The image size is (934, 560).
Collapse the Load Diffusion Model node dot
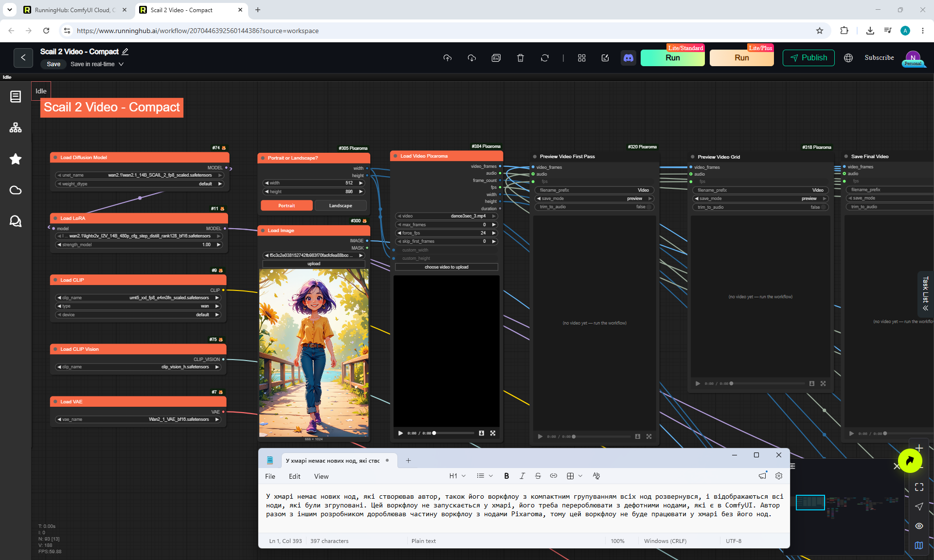click(55, 158)
